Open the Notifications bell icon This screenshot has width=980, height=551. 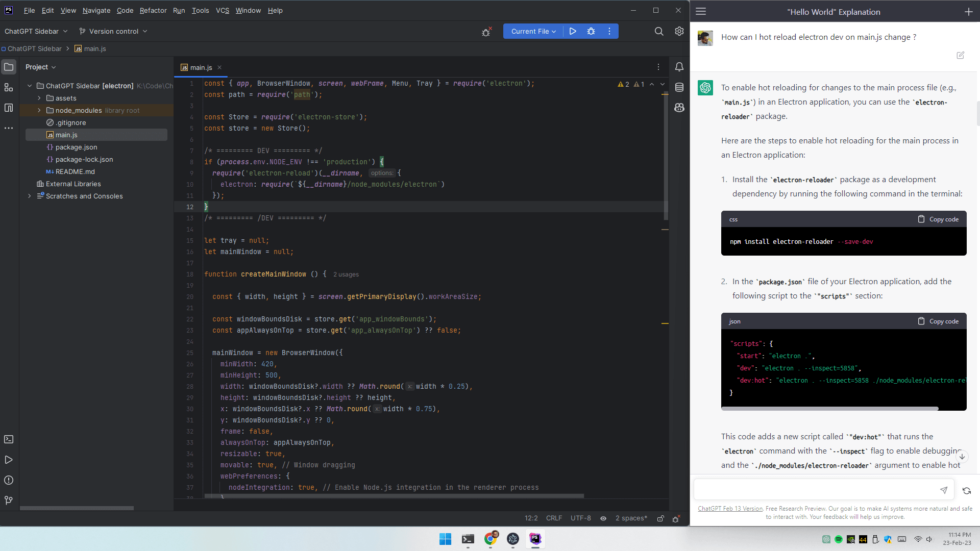coord(679,67)
